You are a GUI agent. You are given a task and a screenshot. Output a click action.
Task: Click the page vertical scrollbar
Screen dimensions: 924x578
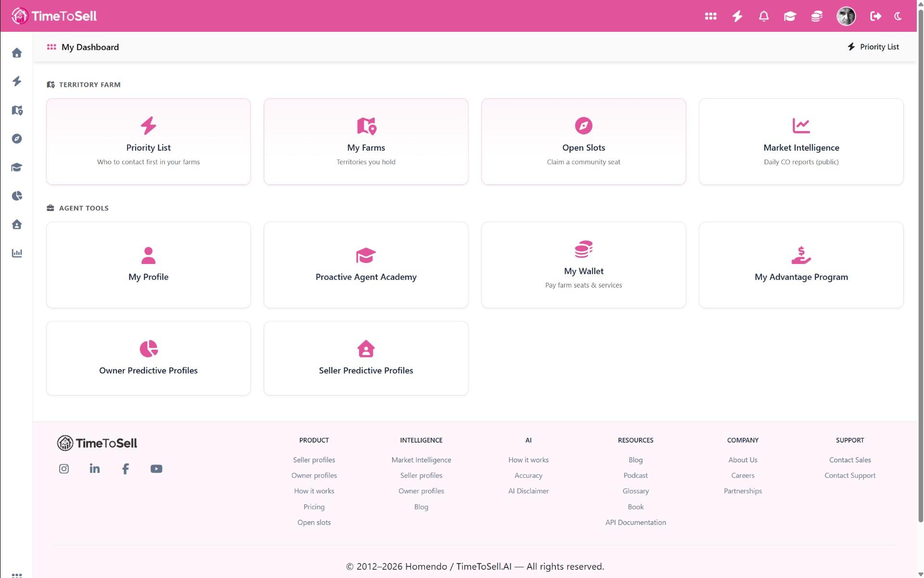(x=920, y=265)
